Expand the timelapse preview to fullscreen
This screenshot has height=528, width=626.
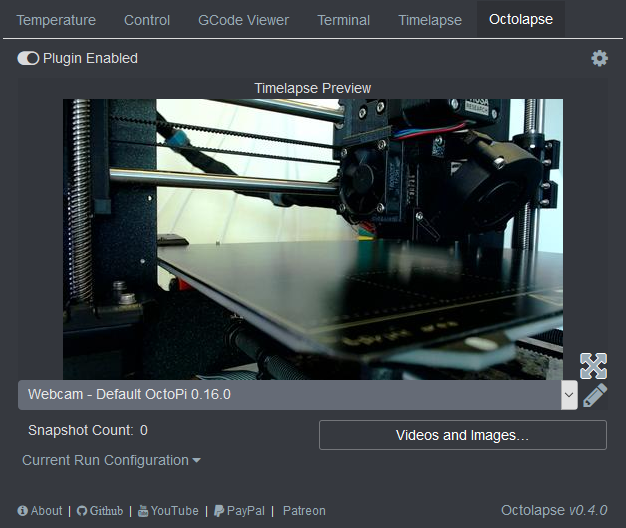593,366
